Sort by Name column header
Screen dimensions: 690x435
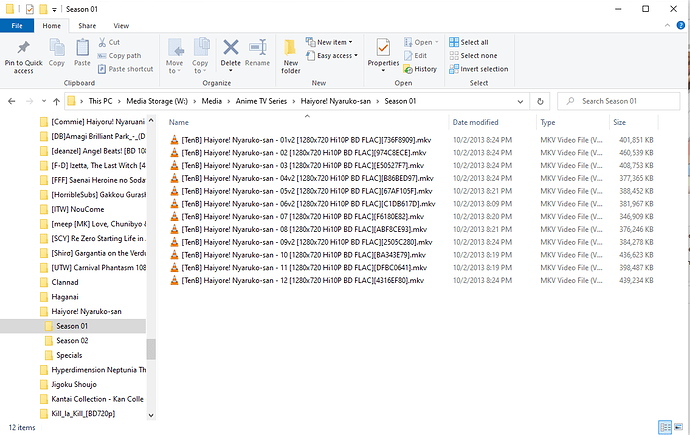pyautogui.click(x=179, y=123)
